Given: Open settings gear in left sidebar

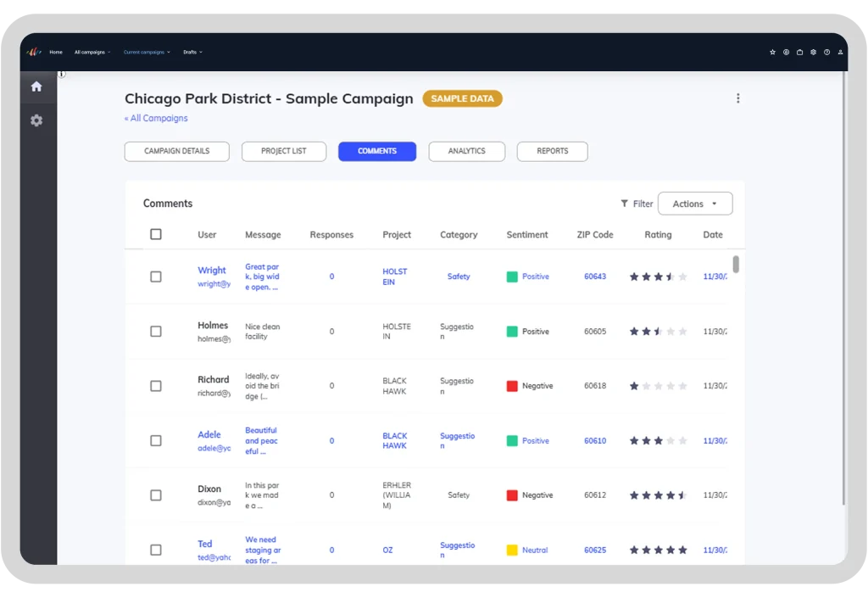Looking at the screenshot, I should point(36,120).
